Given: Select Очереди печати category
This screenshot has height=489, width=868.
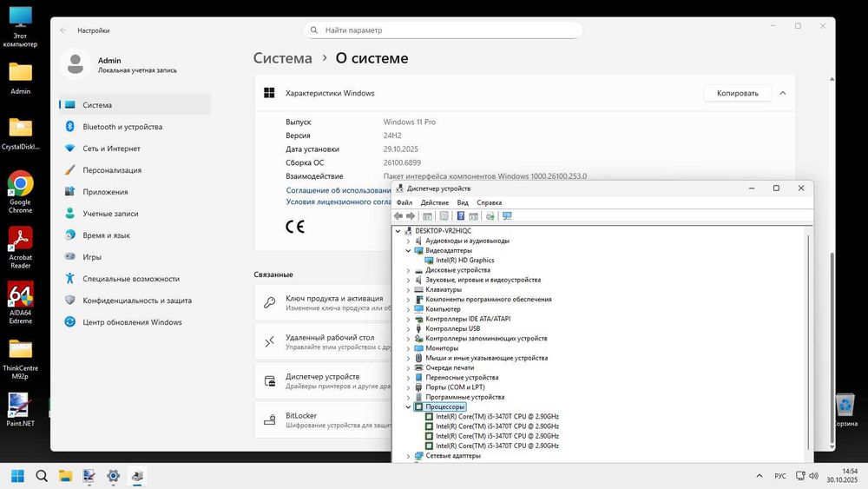Looking at the screenshot, I should click(450, 367).
